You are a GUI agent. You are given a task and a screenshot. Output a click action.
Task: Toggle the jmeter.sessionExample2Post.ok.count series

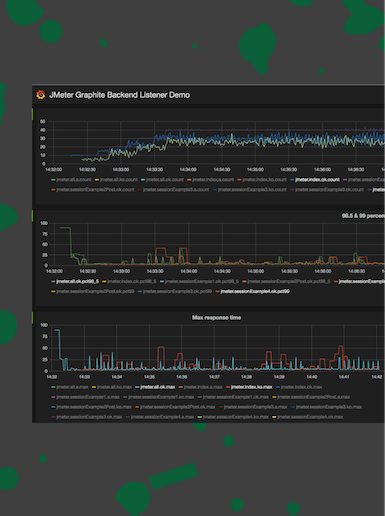click(95, 190)
